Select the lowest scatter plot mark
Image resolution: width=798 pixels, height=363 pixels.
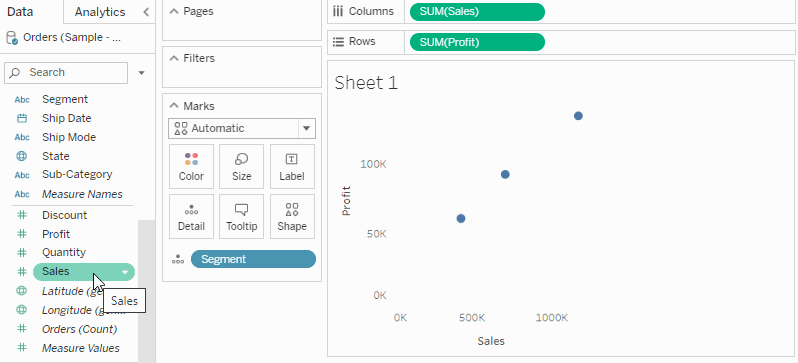point(461,218)
